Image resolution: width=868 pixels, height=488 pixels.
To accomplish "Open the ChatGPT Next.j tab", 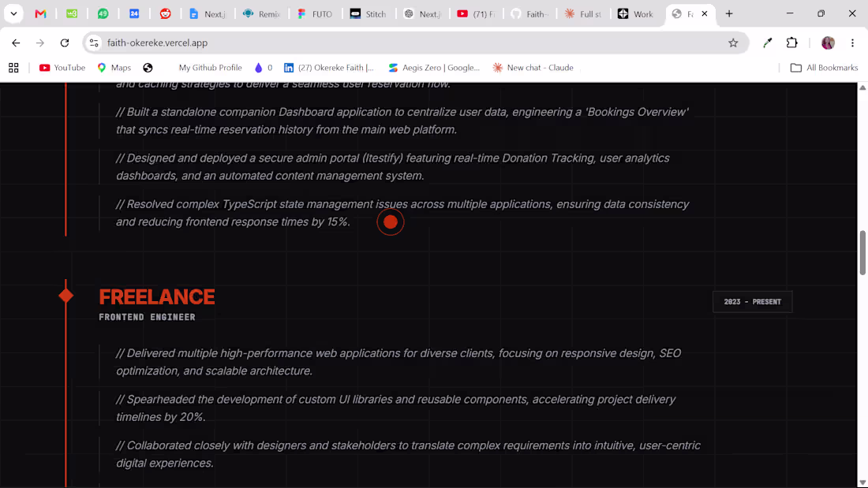I will click(x=422, y=14).
